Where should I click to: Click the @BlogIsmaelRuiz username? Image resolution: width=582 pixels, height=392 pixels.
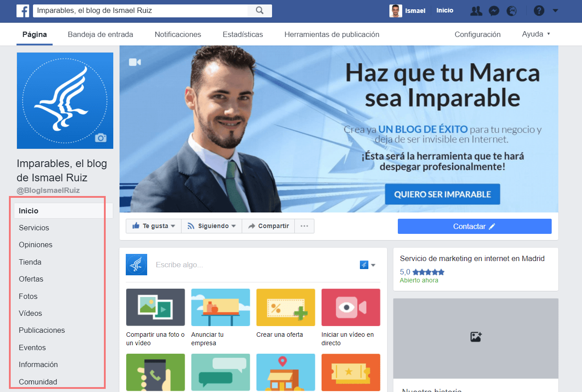click(48, 190)
